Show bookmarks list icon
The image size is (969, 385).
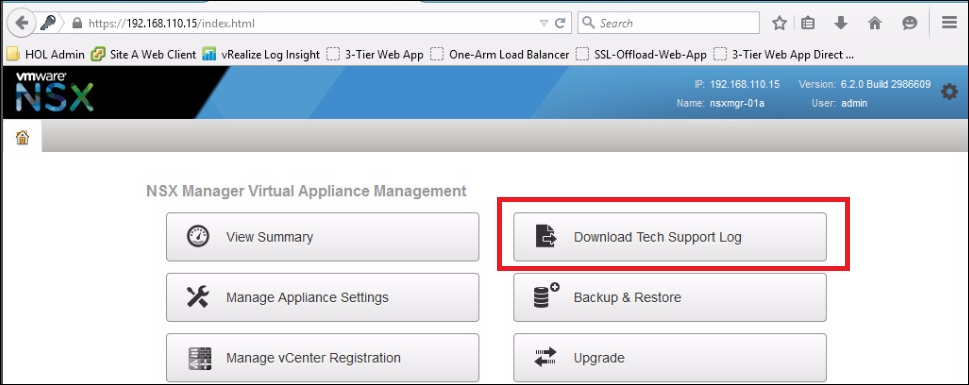tap(808, 23)
